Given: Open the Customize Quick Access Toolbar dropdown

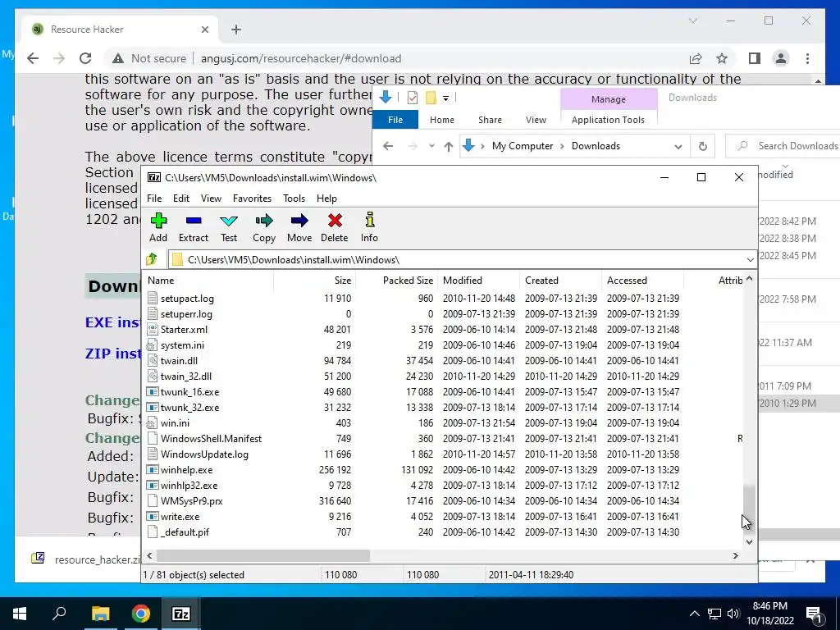Looking at the screenshot, I should tap(445, 98).
